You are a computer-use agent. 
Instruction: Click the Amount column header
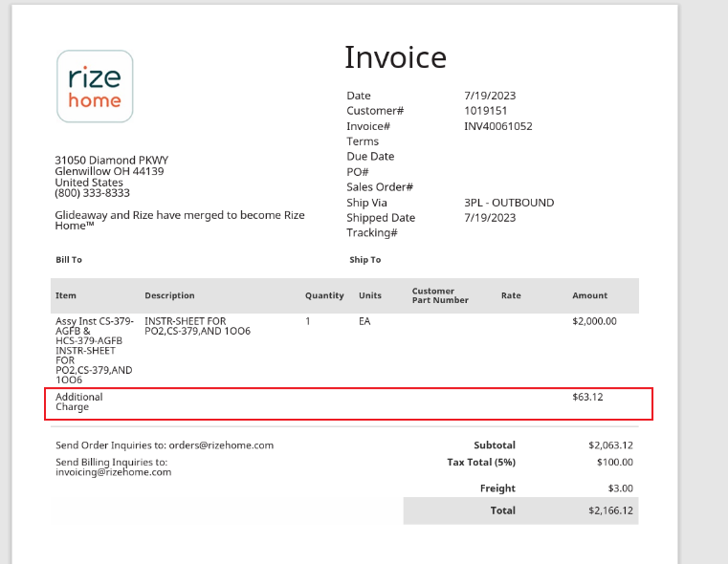589,295
